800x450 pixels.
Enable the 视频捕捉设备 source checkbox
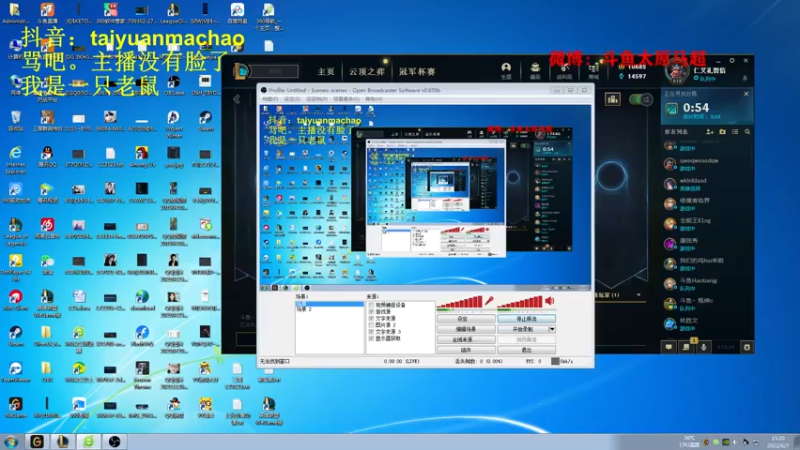pos(371,305)
